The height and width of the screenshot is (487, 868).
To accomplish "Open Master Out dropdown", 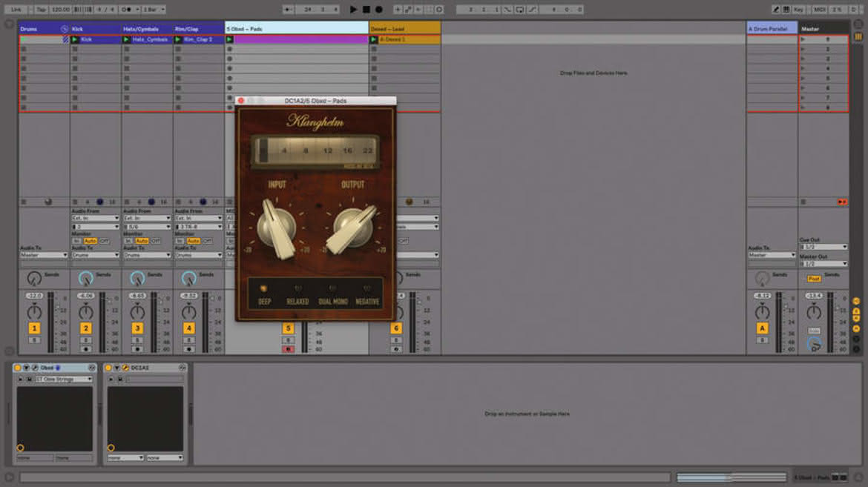I will click(x=823, y=264).
